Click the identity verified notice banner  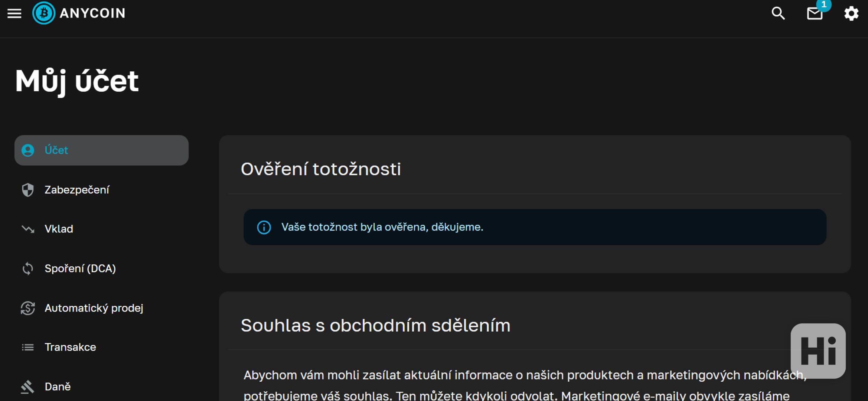point(535,227)
